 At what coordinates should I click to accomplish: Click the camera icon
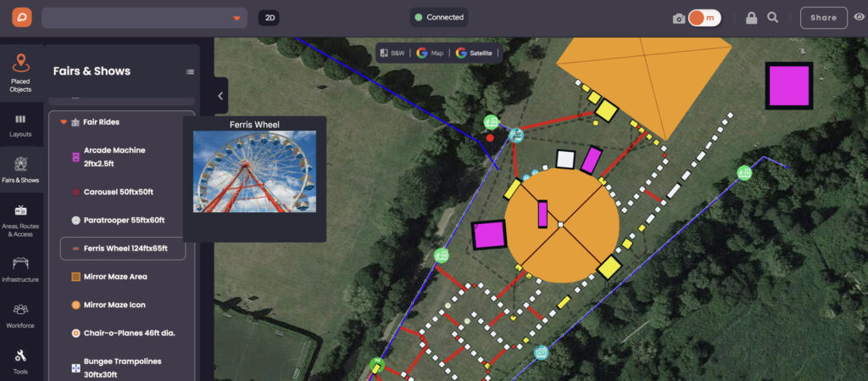pyautogui.click(x=679, y=19)
